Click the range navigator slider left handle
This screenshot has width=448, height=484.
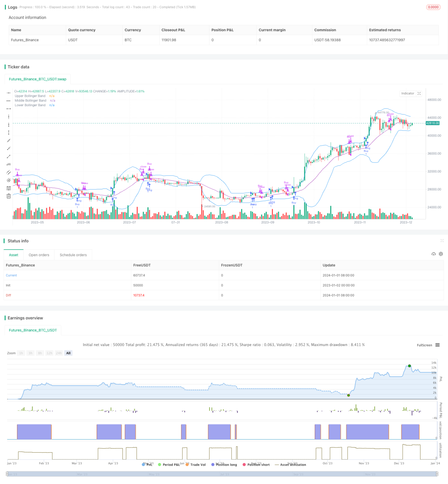tap(8, 474)
